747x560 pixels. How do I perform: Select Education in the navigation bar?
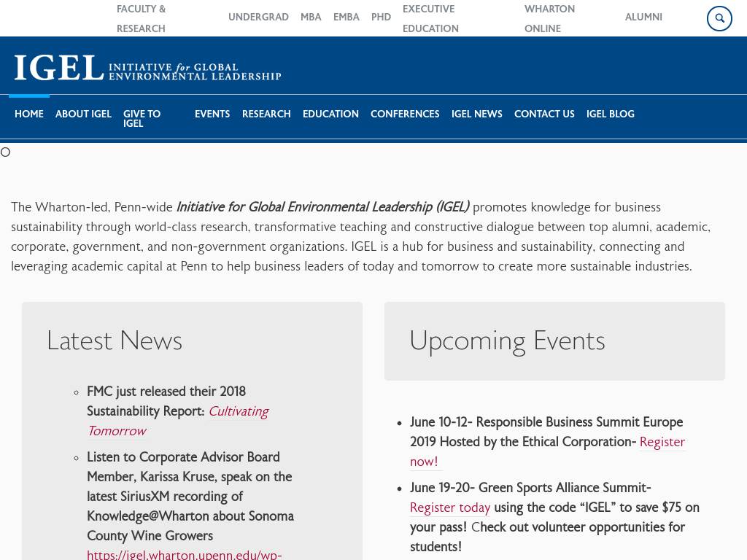click(330, 114)
